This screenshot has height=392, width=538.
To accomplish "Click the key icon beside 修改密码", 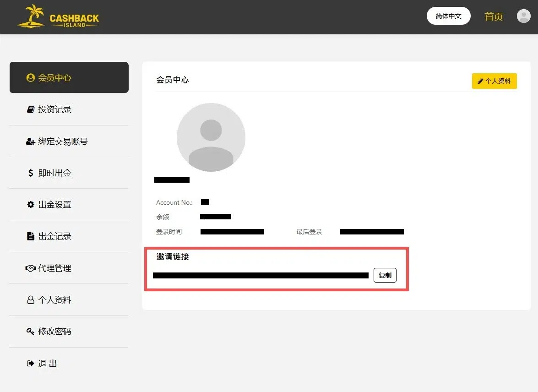I will click(31, 331).
